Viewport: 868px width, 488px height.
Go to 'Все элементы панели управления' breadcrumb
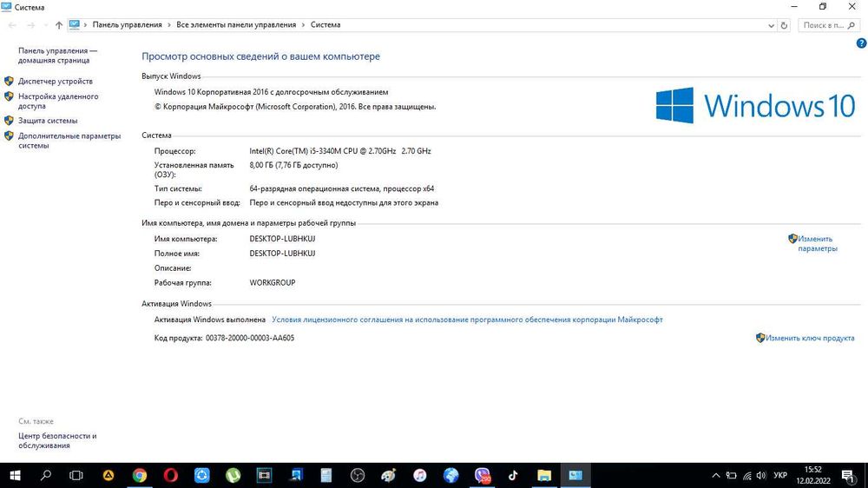pos(236,25)
